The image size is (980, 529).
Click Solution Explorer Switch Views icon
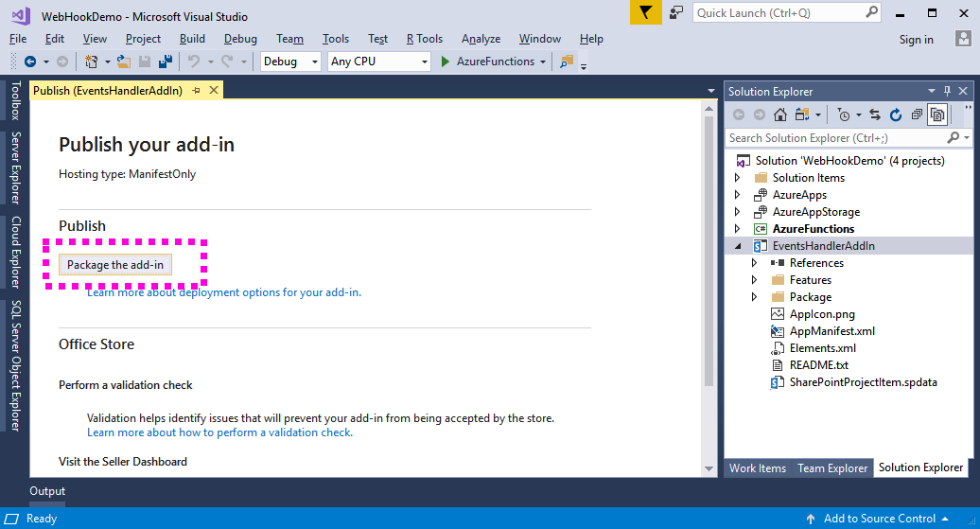[x=802, y=115]
